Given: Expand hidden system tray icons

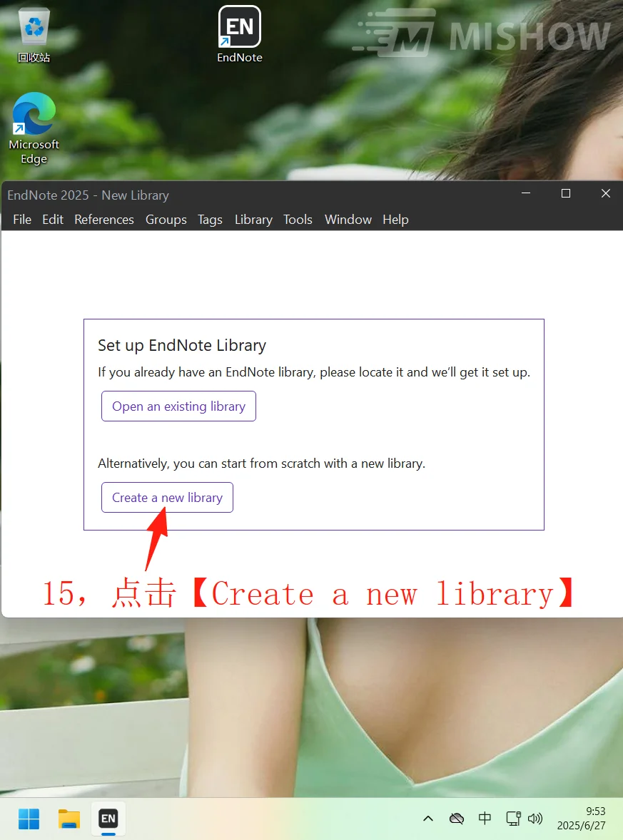Looking at the screenshot, I should tap(428, 819).
